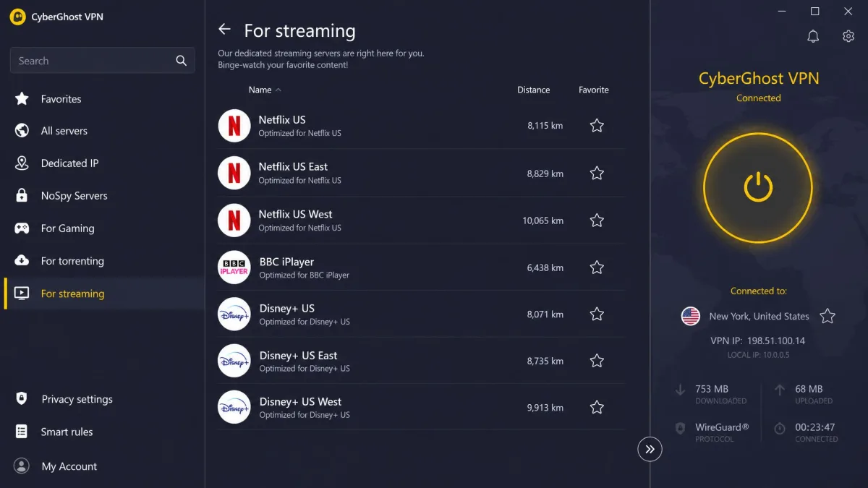Click the Disney+ US logo
Screen dimensions: 868x488
pos(234,314)
